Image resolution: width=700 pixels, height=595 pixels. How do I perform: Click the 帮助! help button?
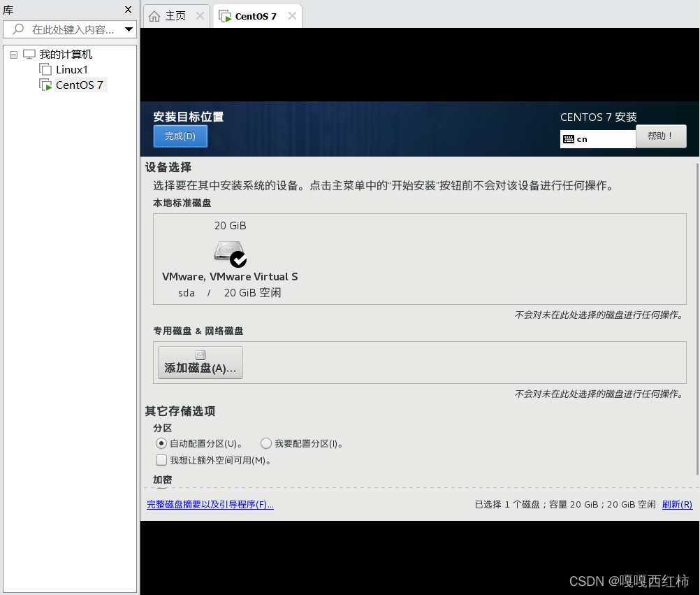(x=661, y=136)
